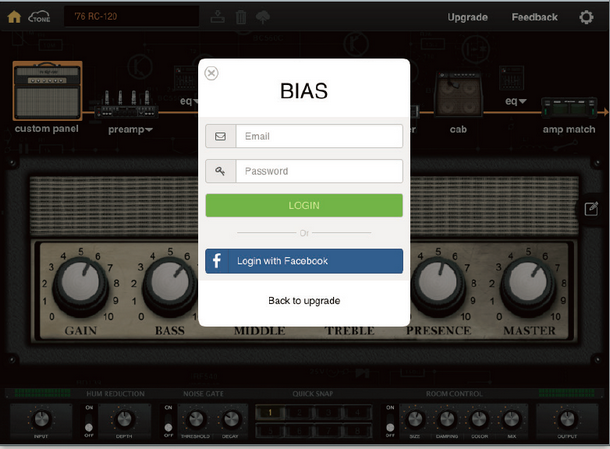Image resolution: width=610 pixels, height=449 pixels.
Task: Select the right eq module image
Action: coord(511,78)
